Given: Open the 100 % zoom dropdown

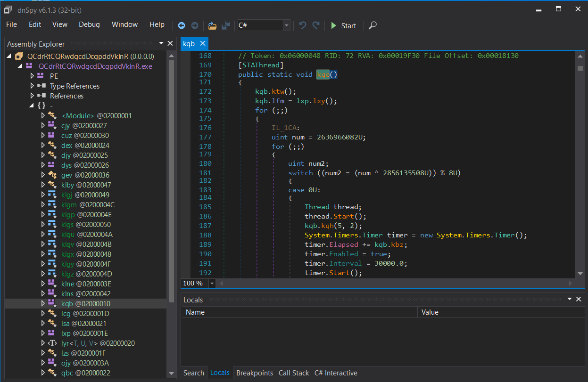Looking at the screenshot, I should point(212,283).
